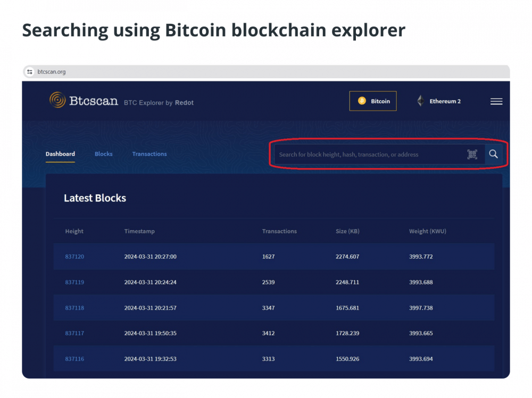
Task: Click the Btcscan wordmark text
Action: coord(94,101)
